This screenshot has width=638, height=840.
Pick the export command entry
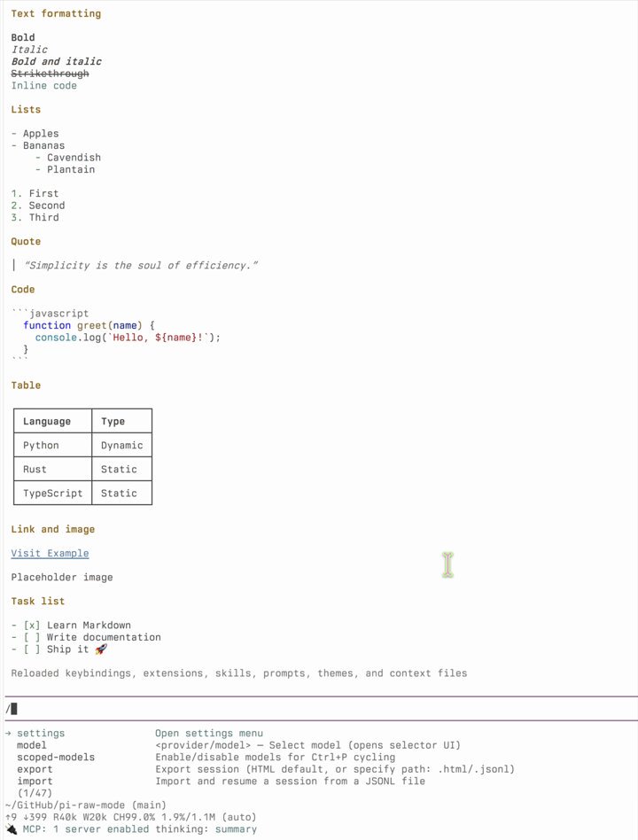35,769
